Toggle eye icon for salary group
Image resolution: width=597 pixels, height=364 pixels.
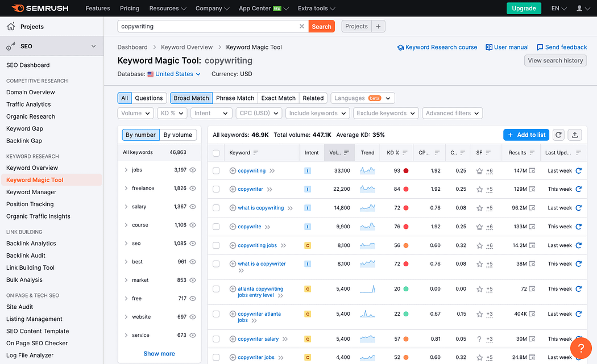pos(193,207)
